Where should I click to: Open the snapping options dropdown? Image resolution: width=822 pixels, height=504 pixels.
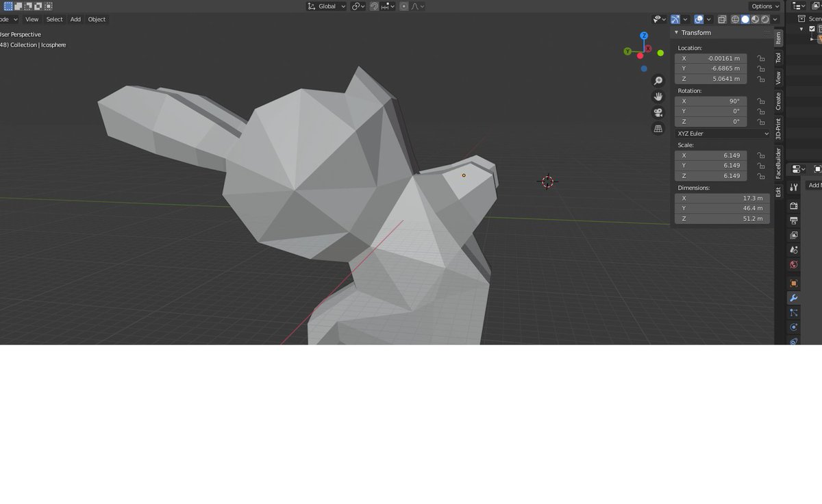tap(388, 6)
